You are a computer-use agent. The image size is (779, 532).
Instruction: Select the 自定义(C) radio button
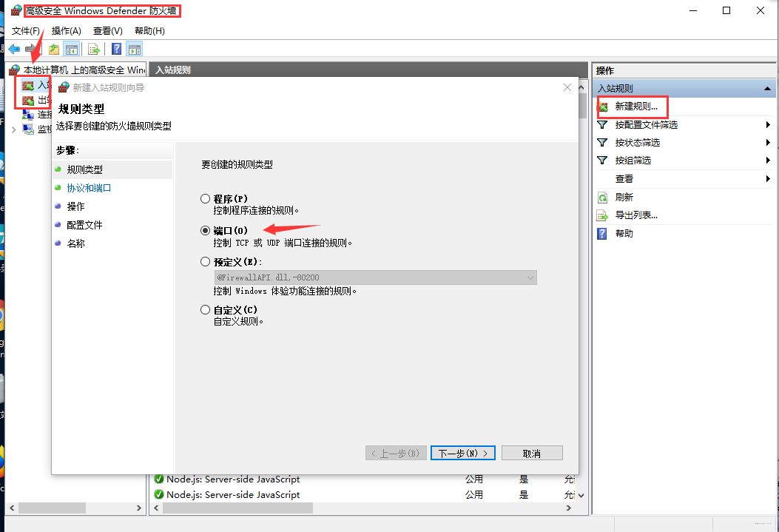tap(205, 310)
